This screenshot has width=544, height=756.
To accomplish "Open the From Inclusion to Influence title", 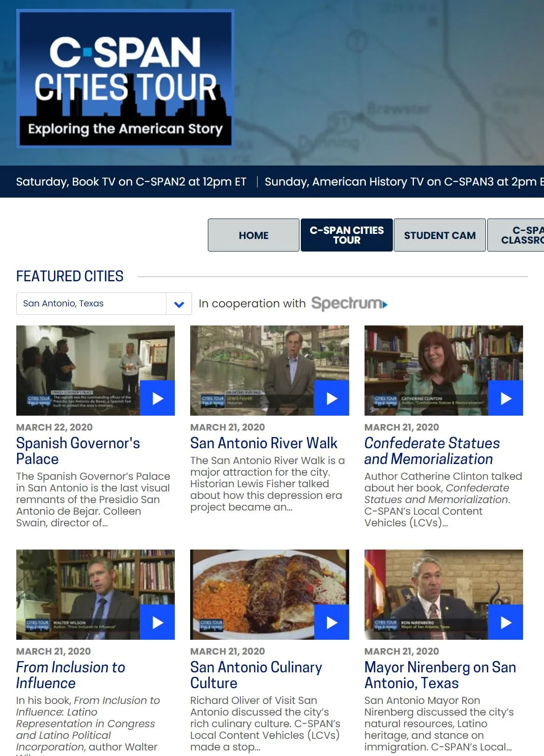I will pyautogui.click(x=71, y=675).
